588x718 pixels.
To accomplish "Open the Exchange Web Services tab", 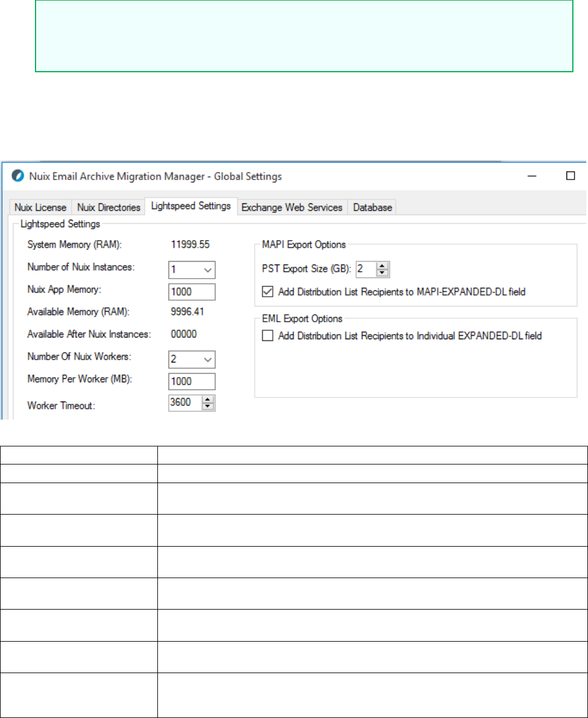I will point(292,207).
